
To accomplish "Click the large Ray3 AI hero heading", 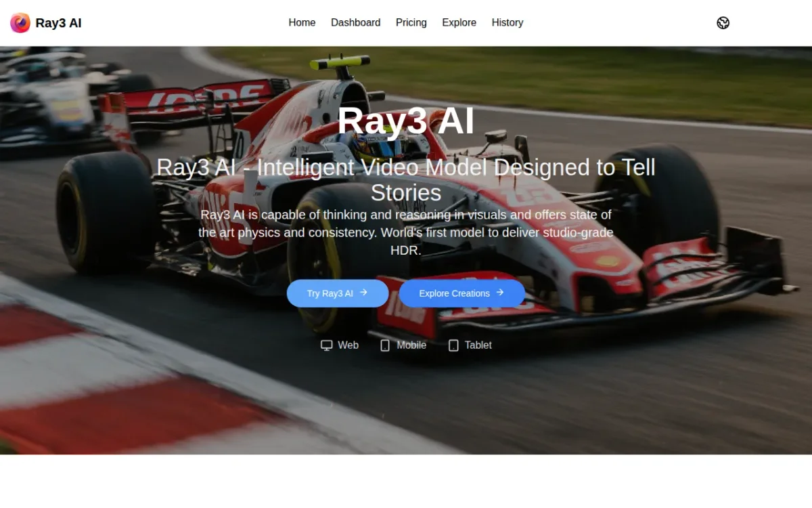I will (x=406, y=122).
